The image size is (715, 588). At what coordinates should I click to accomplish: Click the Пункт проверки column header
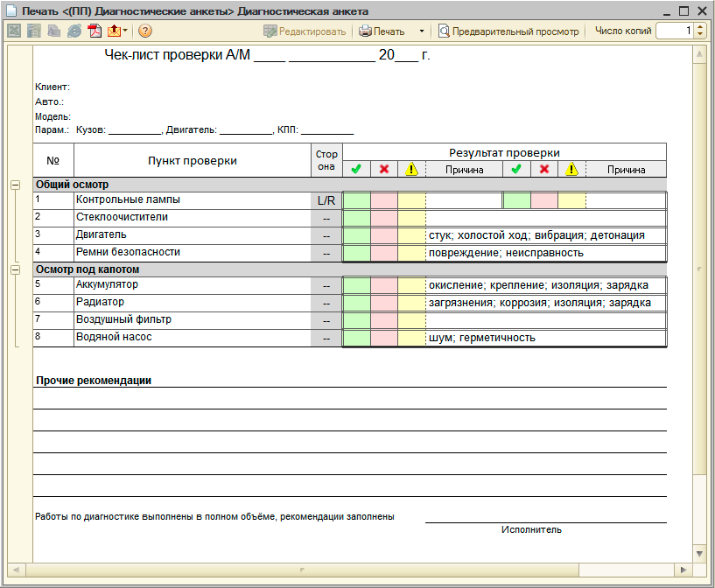(192, 160)
